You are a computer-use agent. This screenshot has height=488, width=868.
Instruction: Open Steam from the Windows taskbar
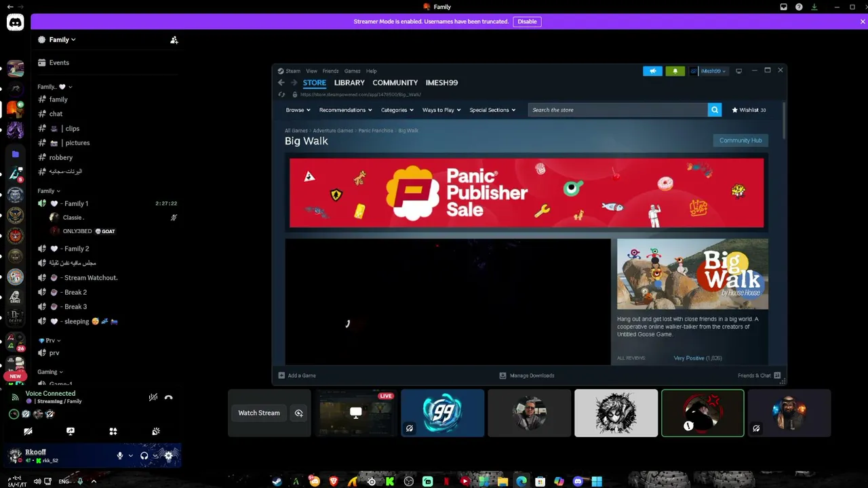[x=277, y=481]
